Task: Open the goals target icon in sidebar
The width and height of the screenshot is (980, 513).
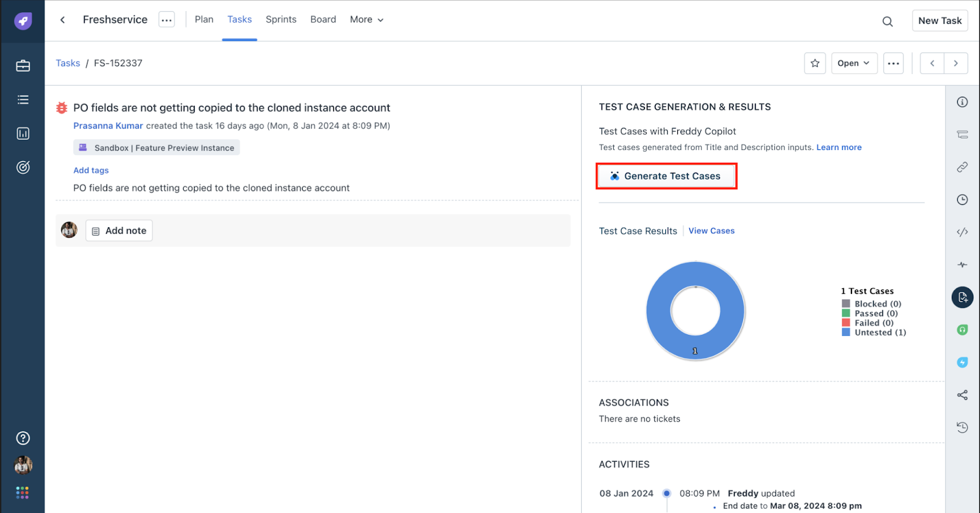Action: 23,167
